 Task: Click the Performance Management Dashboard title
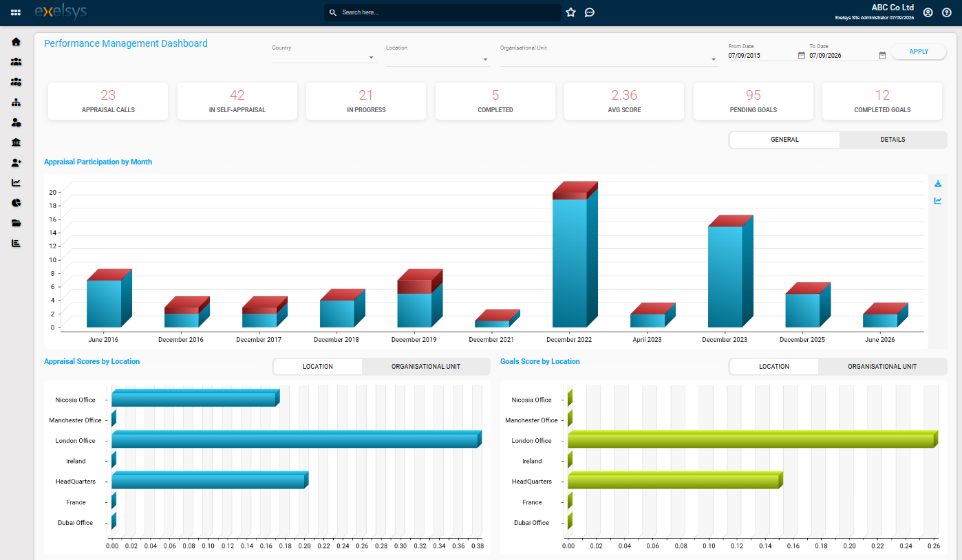(126, 43)
